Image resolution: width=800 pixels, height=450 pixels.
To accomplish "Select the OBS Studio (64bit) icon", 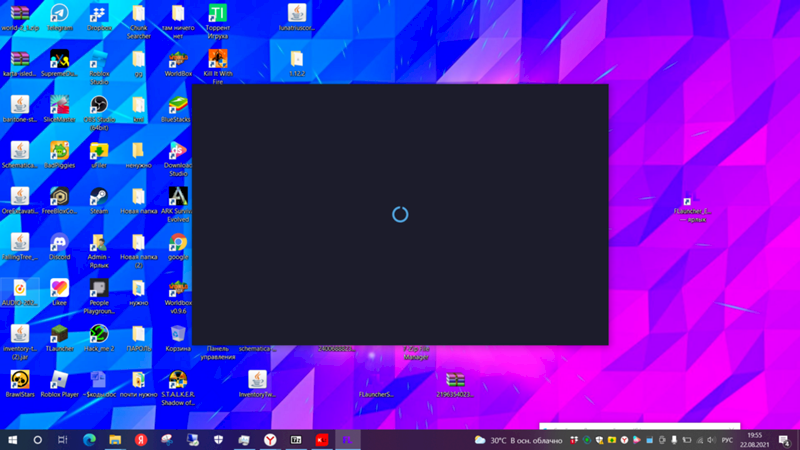I will pyautogui.click(x=99, y=105).
